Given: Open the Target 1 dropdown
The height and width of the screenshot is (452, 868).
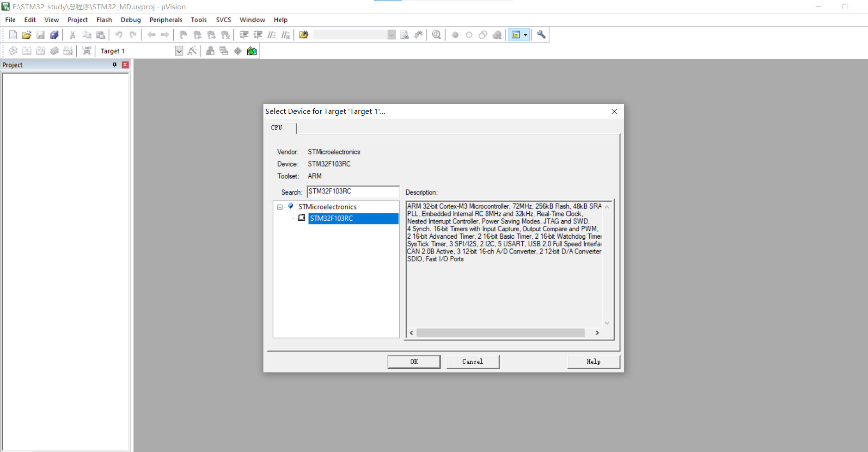Looking at the screenshot, I should [x=179, y=51].
